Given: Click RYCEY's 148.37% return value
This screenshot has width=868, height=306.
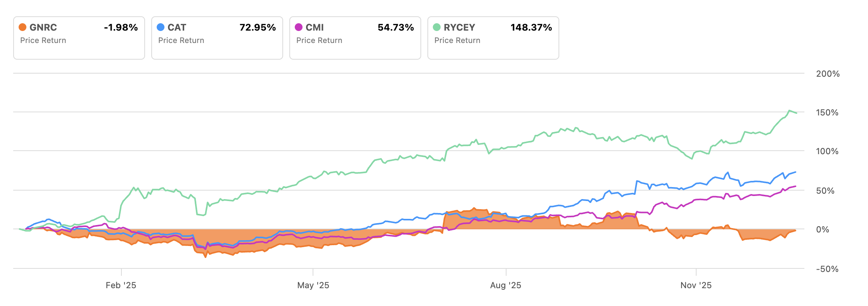Looking at the screenshot, I should pos(531,28).
